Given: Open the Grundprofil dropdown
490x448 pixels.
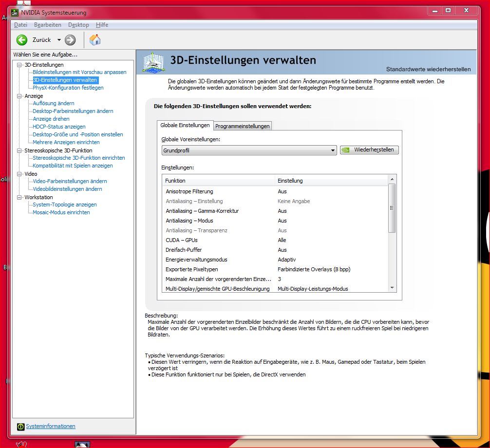Looking at the screenshot, I should pos(249,150).
